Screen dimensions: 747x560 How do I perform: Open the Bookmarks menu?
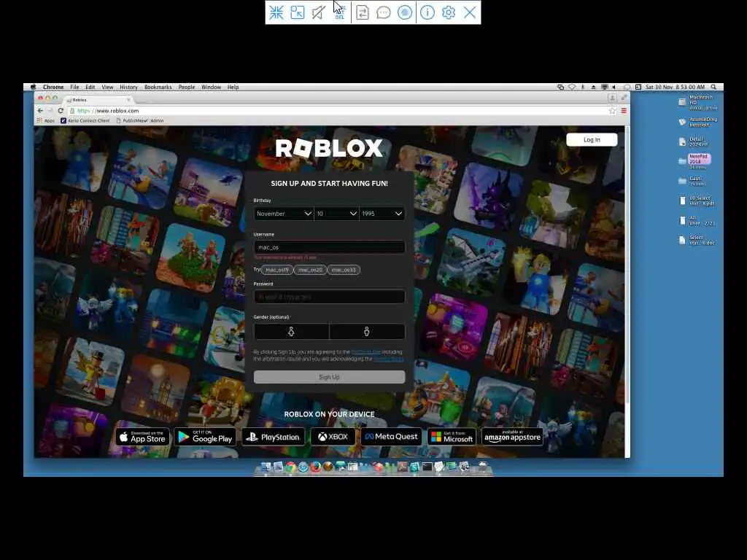point(158,87)
